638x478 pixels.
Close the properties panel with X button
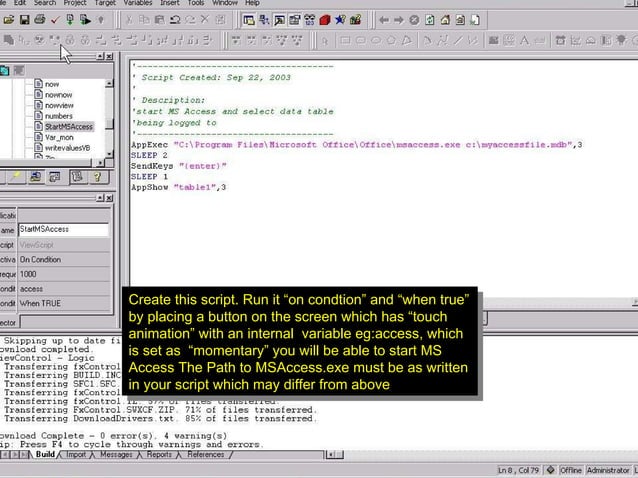109,199
